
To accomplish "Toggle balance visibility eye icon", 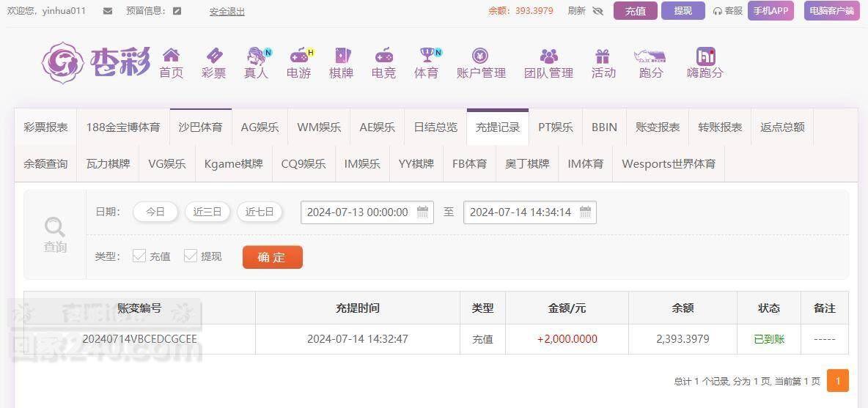I will (x=598, y=10).
